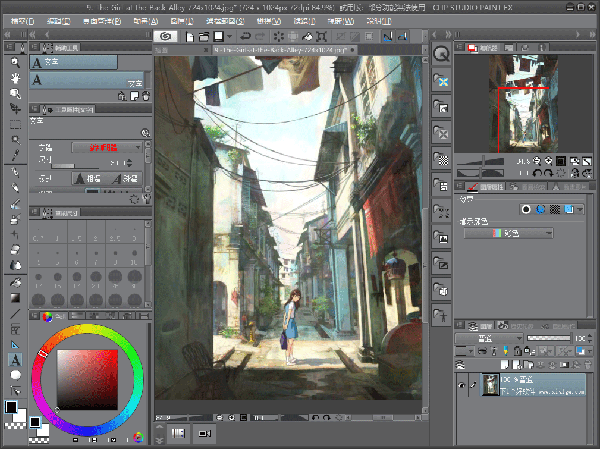
Task: Delete the selected layer with trash icon
Action: coord(588,365)
